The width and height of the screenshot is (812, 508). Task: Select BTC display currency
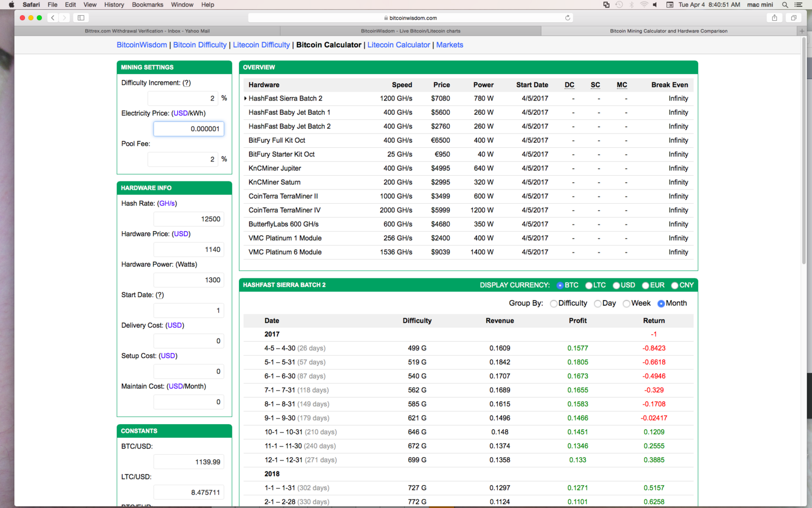560,285
